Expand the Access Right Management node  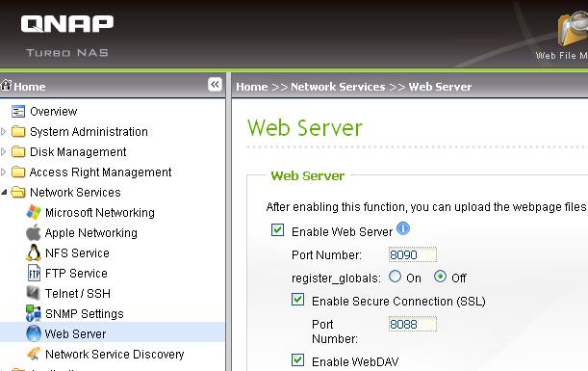pos(4,172)
